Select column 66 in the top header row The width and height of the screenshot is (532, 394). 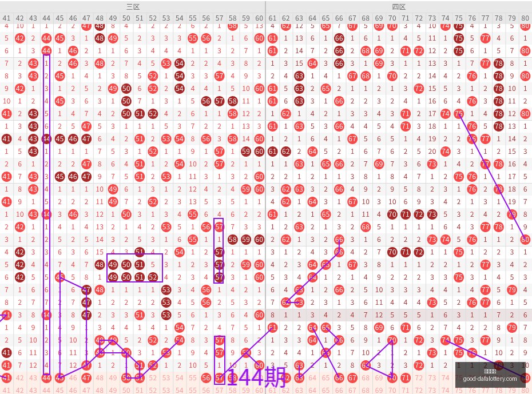(339, 18)
